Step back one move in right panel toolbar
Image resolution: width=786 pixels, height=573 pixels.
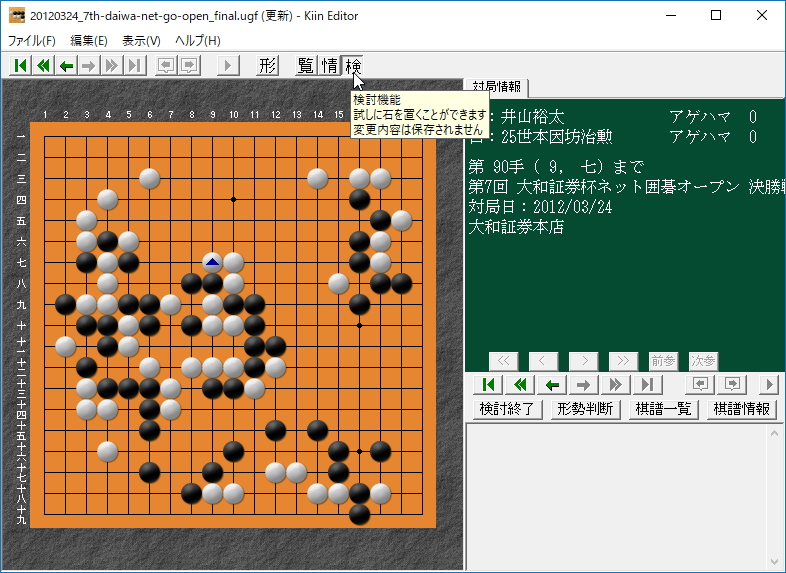tap(552, 385)
